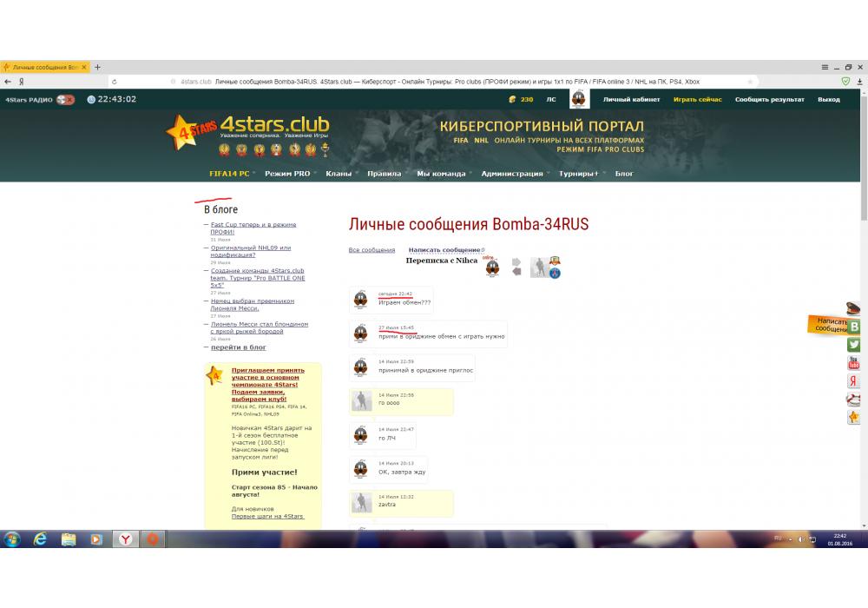The height and width of the screenshot is (608, 868).
Task: Click the yellow message zavtra
Action: (x=401, y=504)
